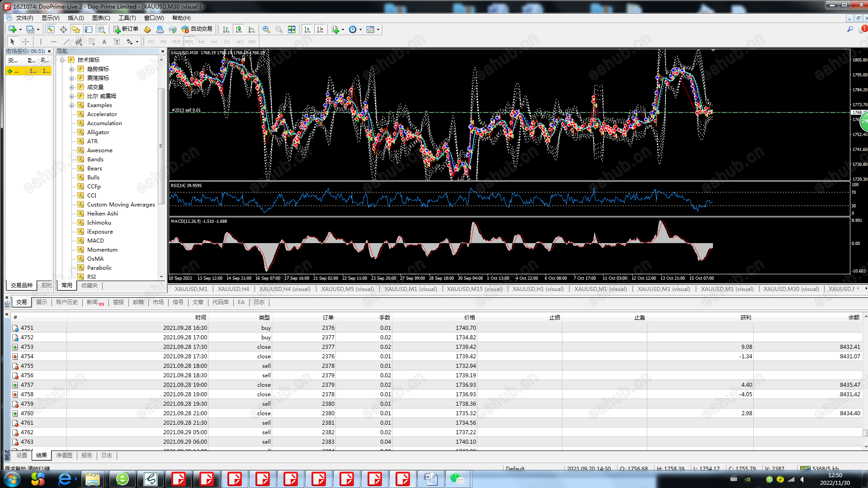Click the New Order (新订单) button
The image size is (868, 488).
pyautogui.click(x=126, y=29)
